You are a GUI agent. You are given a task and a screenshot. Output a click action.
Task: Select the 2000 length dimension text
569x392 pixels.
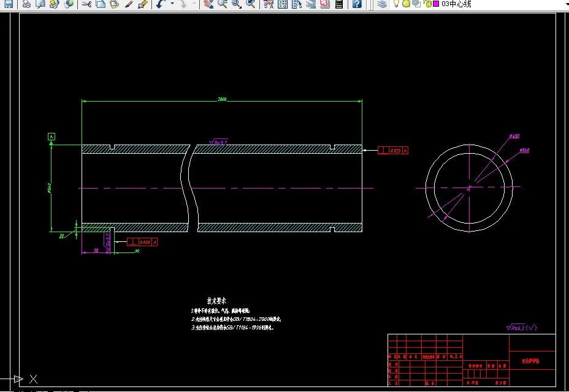222,99
